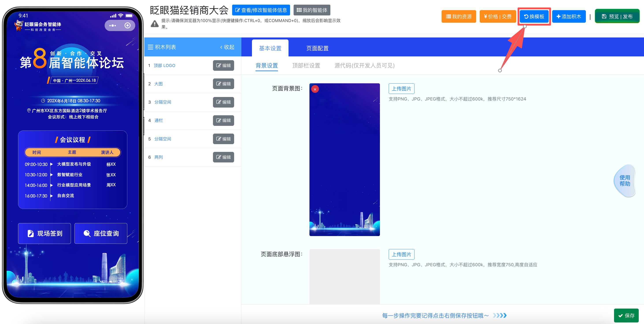Click 换模板 to switch template
The height and width of the screenshot is (324, 644).
point(534,17)
